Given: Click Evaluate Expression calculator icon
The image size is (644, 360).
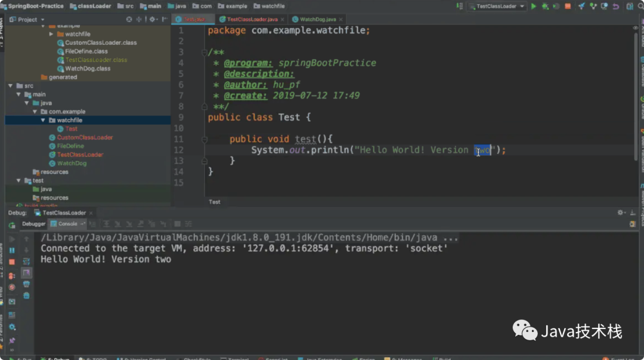Looking at the screenshot, I should 177,224.
